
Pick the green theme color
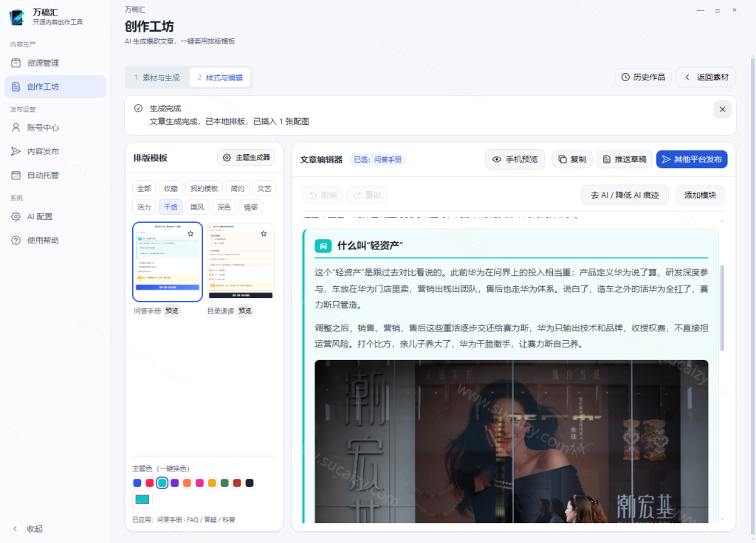click(x=224, y=483)
